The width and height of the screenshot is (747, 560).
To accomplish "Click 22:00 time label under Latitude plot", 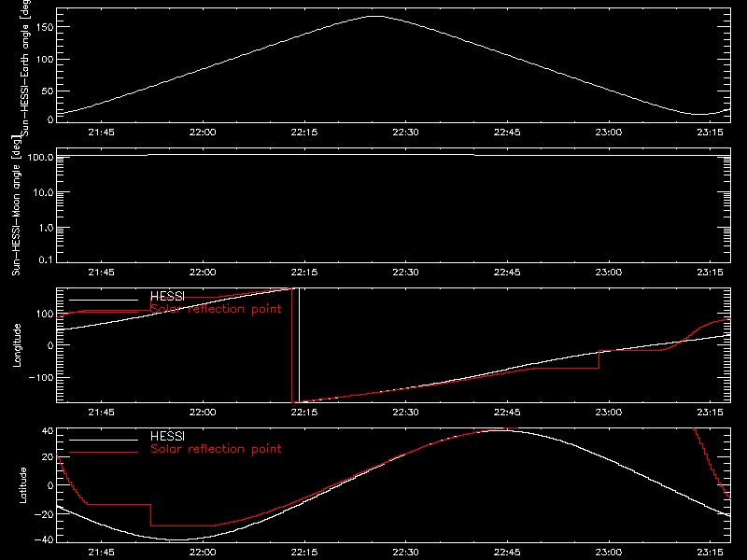I will [x=203, y=553].
